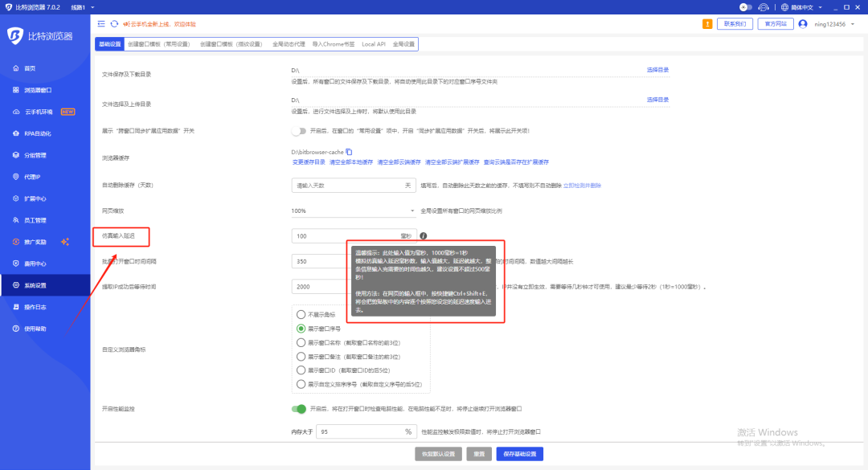Open 云手机环境 in the sidebar

tap(44, 112)
